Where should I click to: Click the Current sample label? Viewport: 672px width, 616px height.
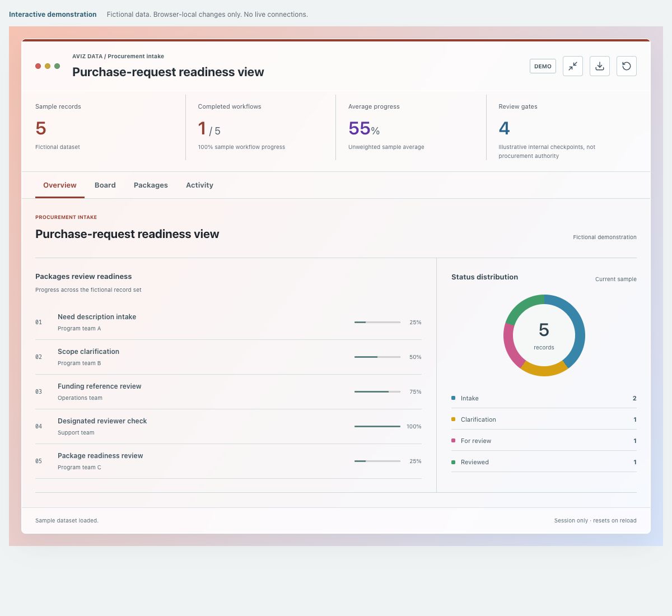click(x=616, y=279)
